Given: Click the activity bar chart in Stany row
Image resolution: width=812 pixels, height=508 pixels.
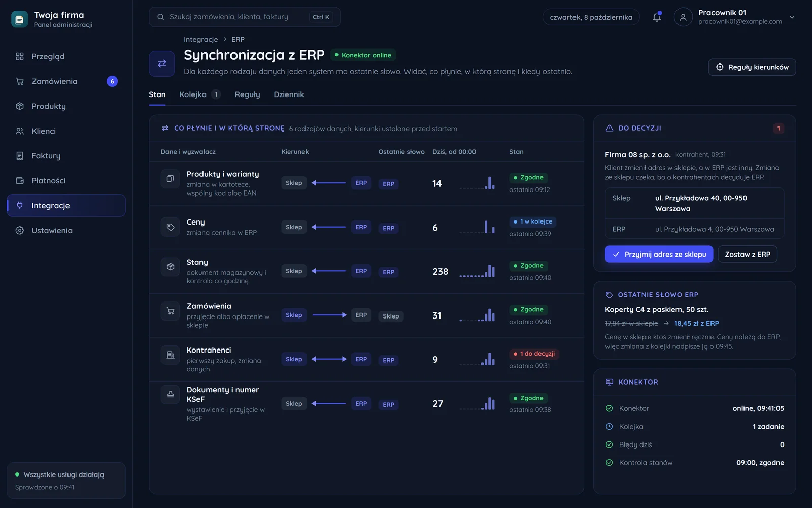Looking at the screenshot, I should [477, 271].
